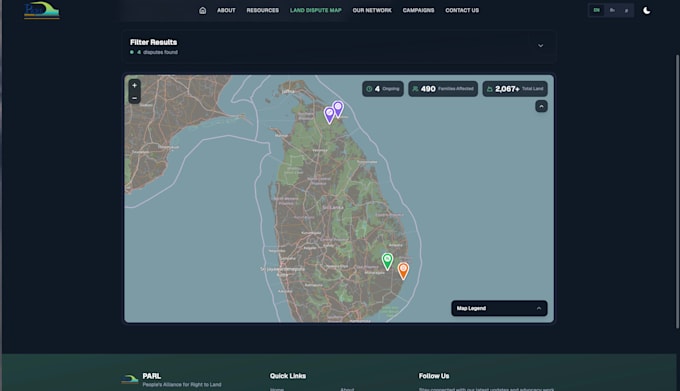Zoom out on the map
This screenshot has height=391, width=680.
pos(134,98)
